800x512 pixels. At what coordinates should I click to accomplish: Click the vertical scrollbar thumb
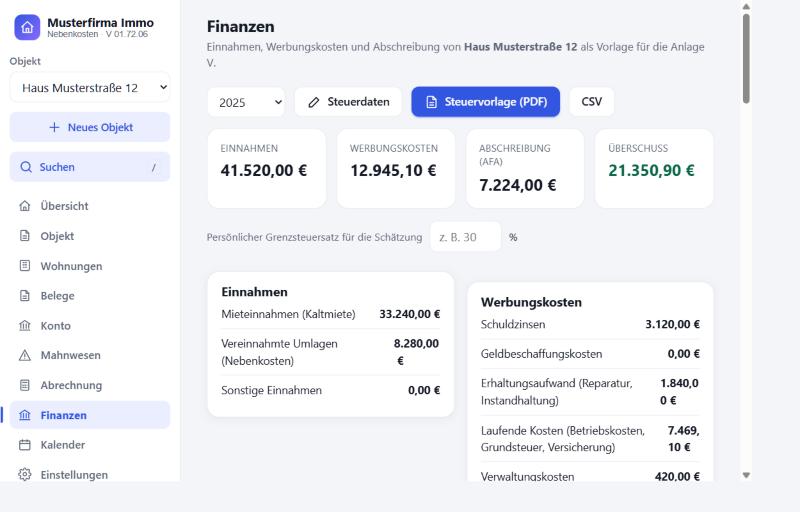click(x=746, y=59)
